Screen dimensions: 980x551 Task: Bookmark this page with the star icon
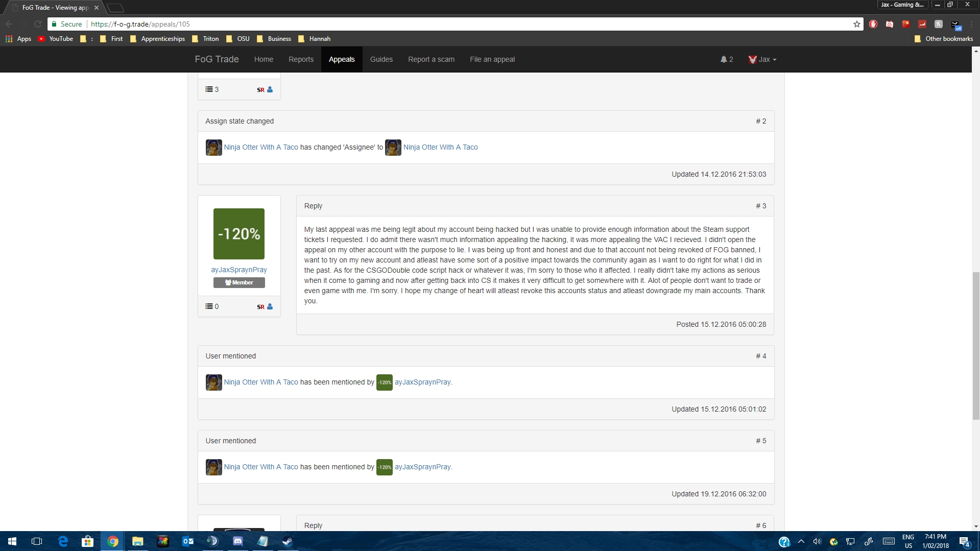click(x=856, y=24)
